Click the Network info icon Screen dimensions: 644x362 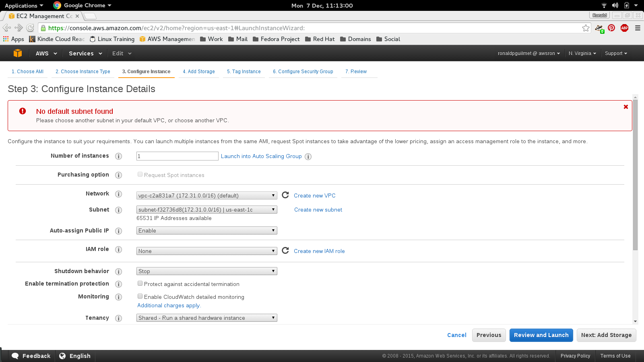pyautogui.click(x=118, y=194)
